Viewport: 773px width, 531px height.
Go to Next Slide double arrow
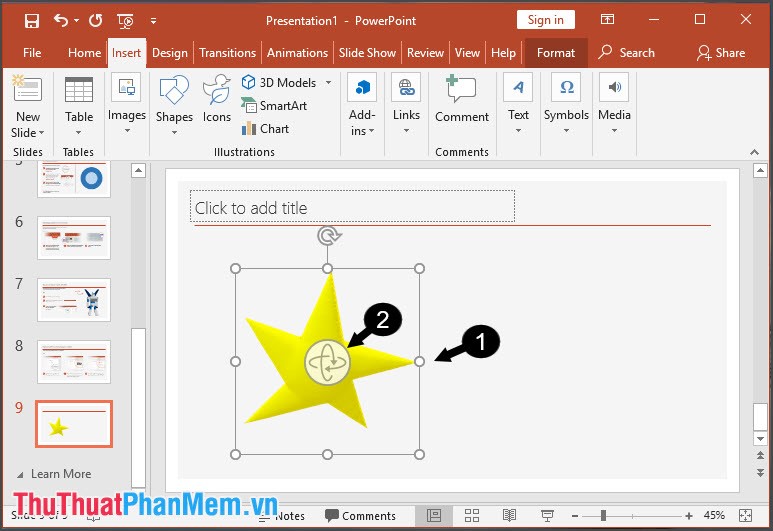(x=761, y=472)
